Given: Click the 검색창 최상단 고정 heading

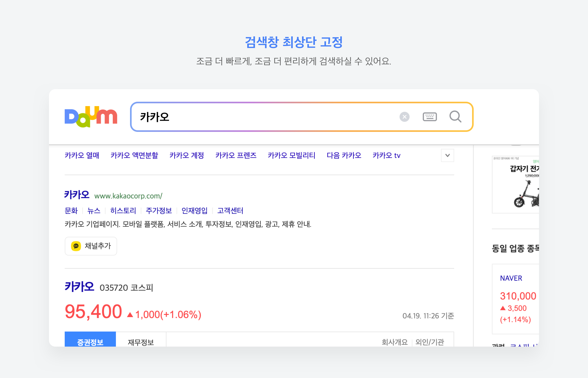Looking at the screenshot, I should pos(294,42).
